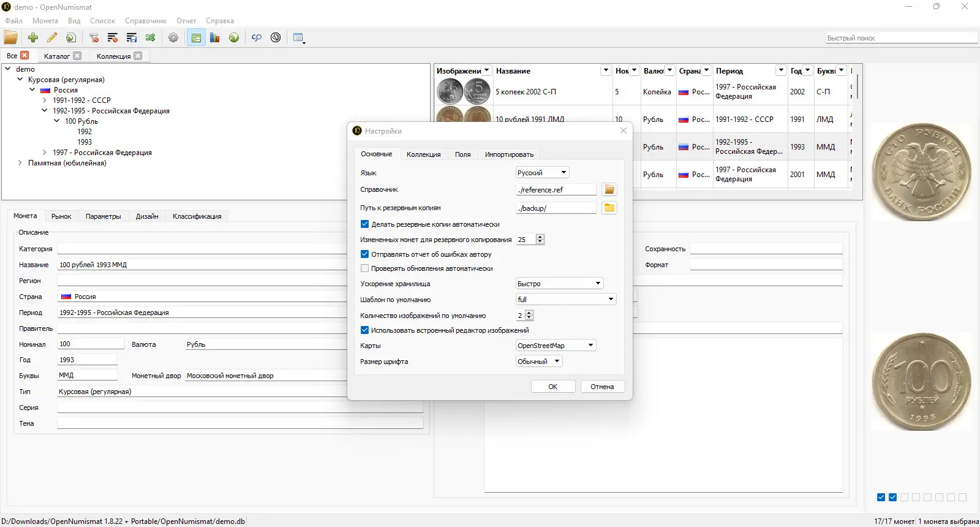Confirm settings with the OK button

click(x=553, y=387)
